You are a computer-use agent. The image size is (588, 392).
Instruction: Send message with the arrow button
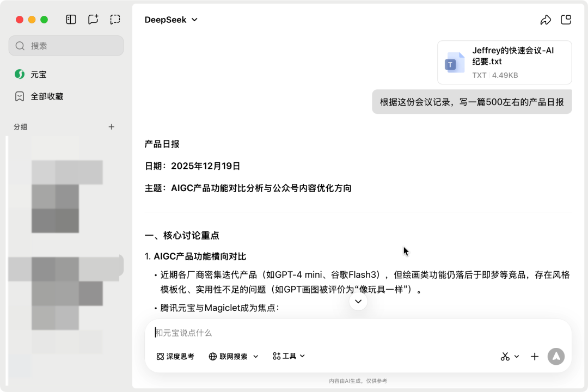pos(556,356)
